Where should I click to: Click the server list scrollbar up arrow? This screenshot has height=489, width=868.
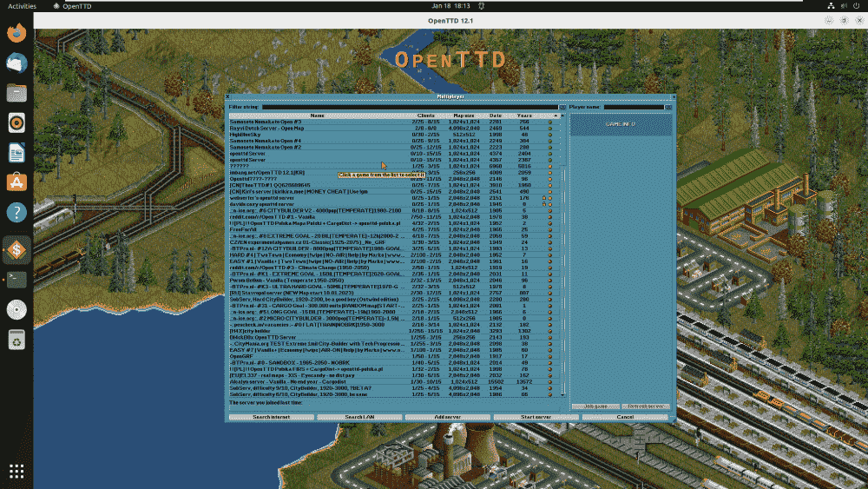click(563, 116)
